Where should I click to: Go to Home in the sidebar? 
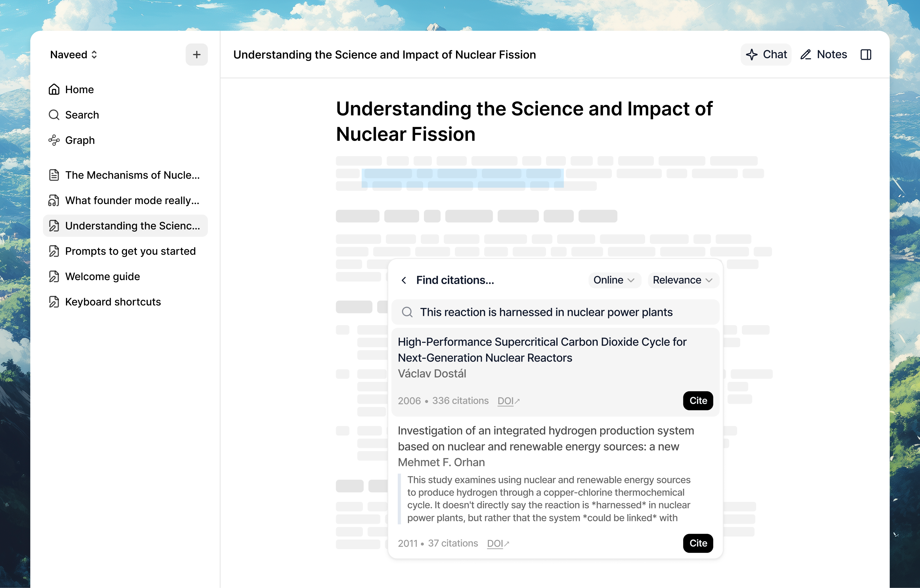pos(79,89)
